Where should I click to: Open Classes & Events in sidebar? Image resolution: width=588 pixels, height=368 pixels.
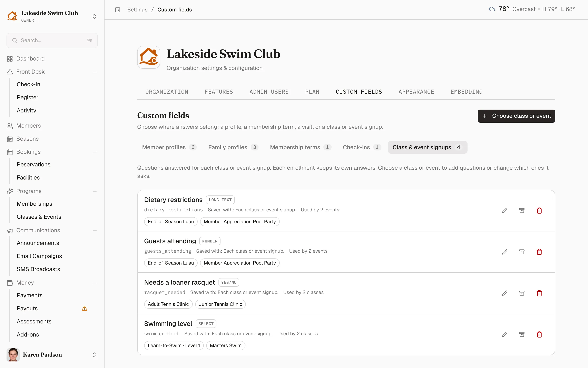(39, 217)
